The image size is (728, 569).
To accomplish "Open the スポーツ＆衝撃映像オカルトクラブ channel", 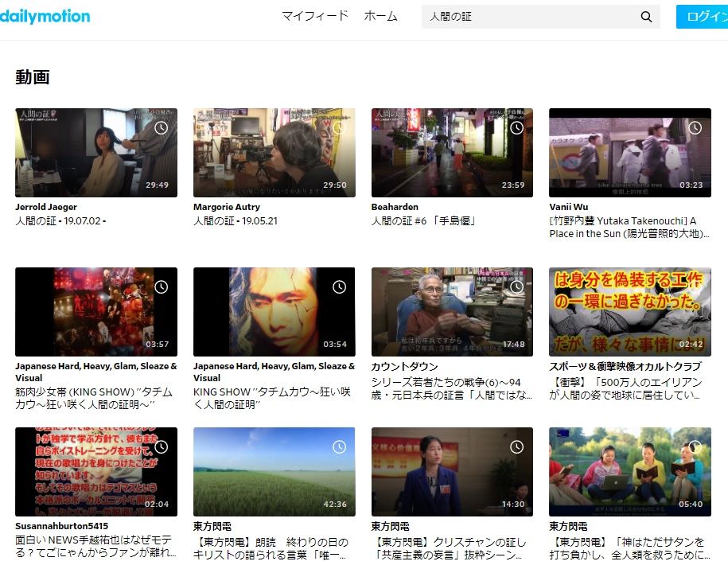I will [625, 366].
